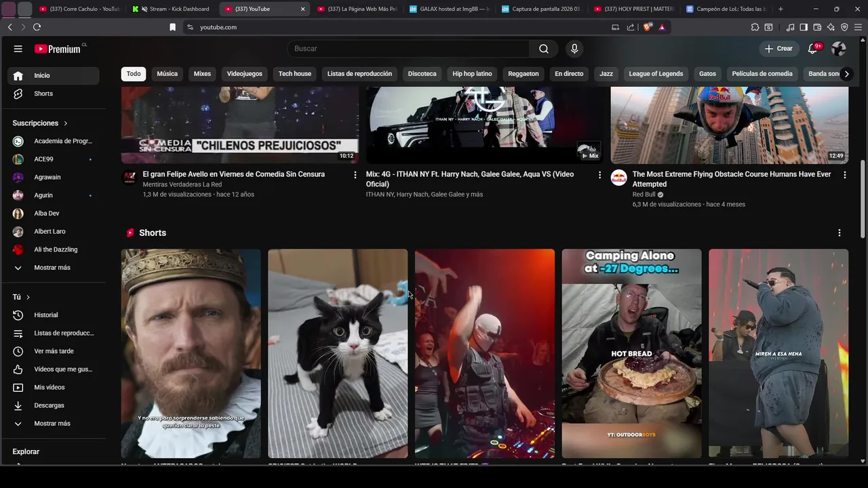The height and width of the screenshot is (488, 868).
Task: Show more under Tú with Mostrar más
Action: [54, 424]
